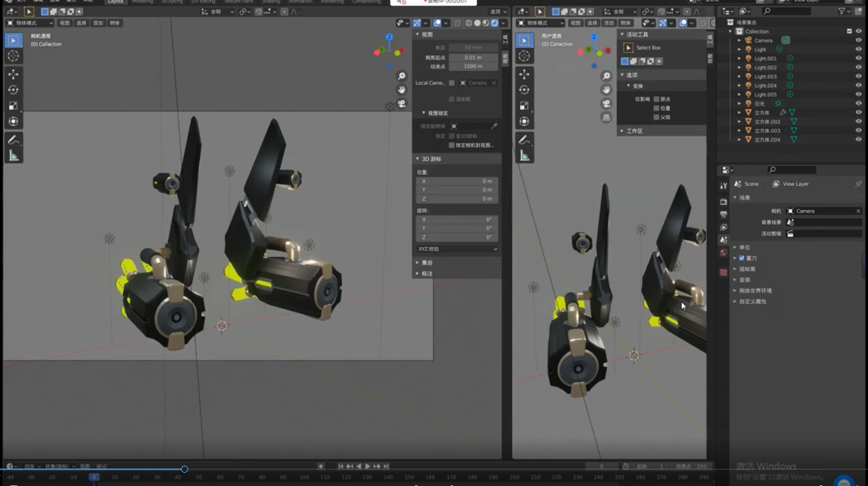Select the Transform tool in left viewport
The image size is (868, 486).
point(13,121)
